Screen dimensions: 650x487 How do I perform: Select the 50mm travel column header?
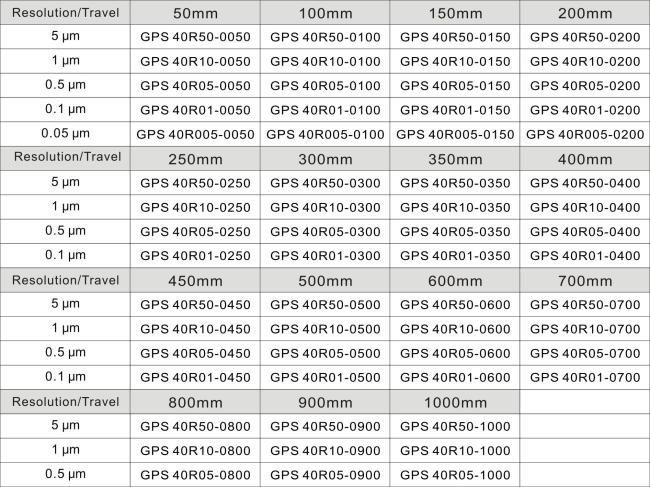195,13
